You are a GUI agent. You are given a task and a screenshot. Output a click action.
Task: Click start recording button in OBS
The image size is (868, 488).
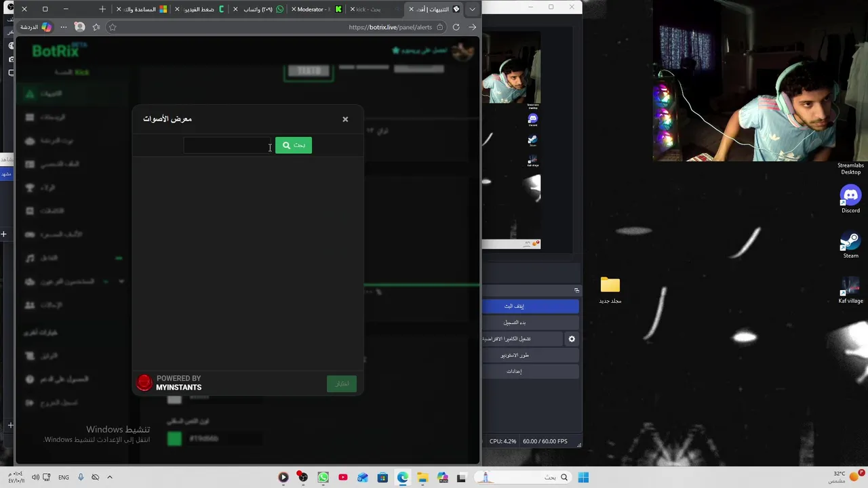[x=530, y=323]
